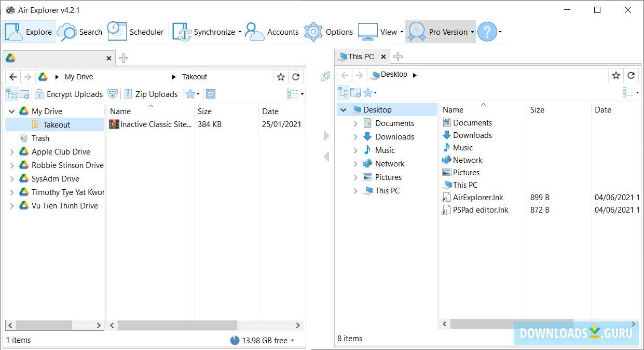Open the left pane favorites star dropdown

pyautogui.click(x=193, y=94)
